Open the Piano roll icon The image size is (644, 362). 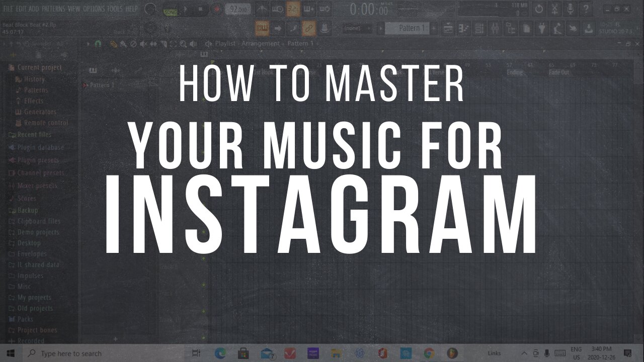tap(463, 28)
